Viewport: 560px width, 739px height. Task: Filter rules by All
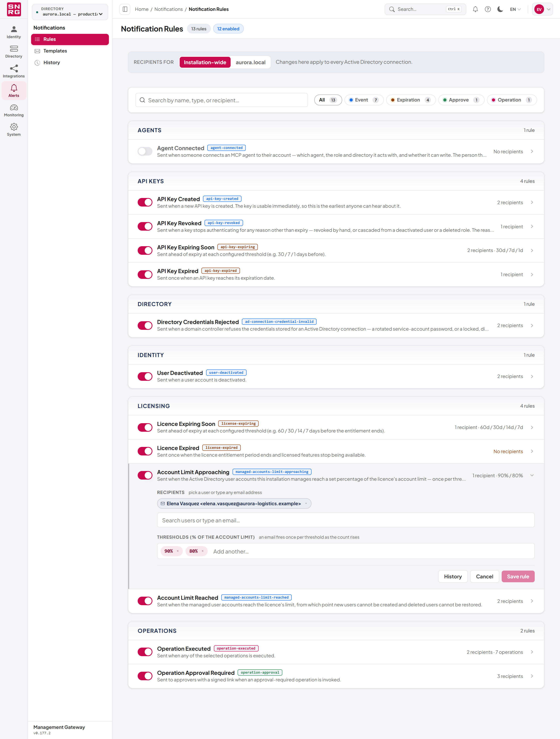(328, 100)
